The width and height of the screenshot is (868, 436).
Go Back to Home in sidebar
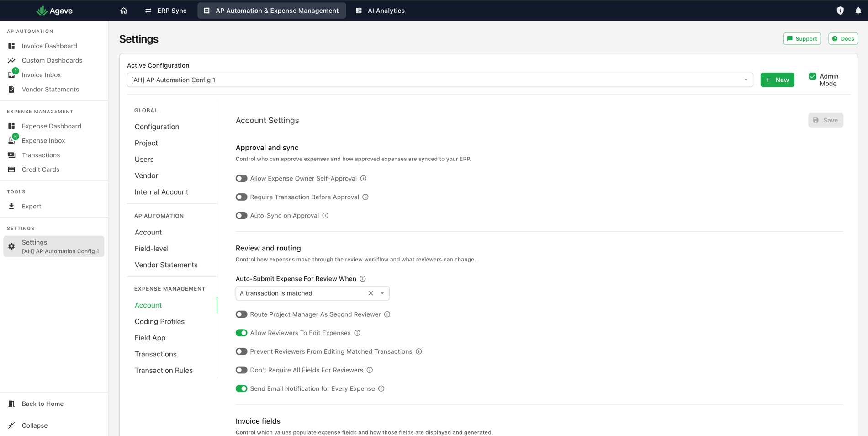pos(42,404)
